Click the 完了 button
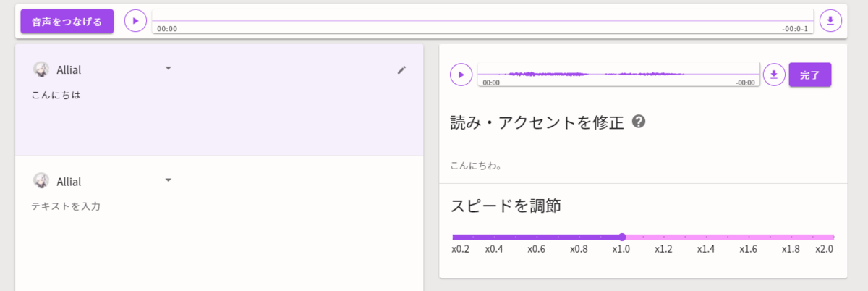This screenshot has width=868, height=291. (810, 75)
